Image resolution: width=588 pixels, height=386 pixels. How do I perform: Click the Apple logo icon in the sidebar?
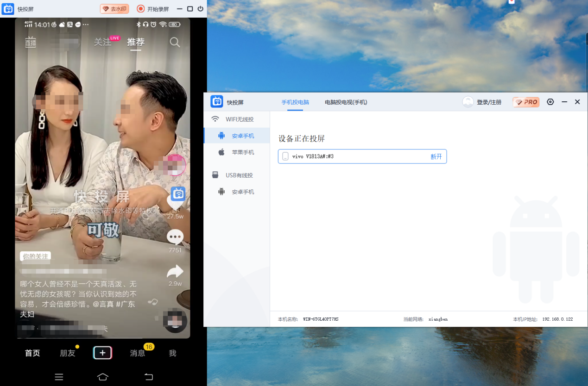pyautogui.click(x=221, y=152)
